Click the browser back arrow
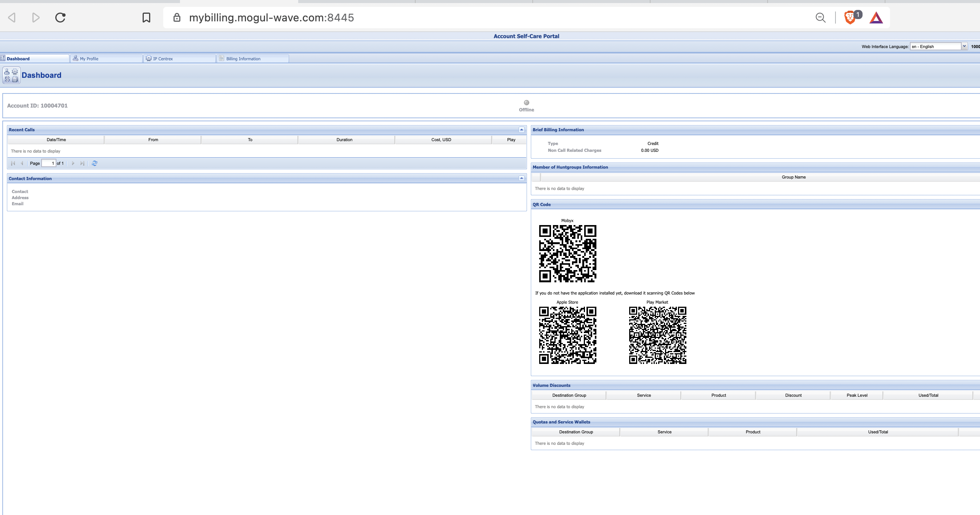980x515 pixels. point(12,18)
